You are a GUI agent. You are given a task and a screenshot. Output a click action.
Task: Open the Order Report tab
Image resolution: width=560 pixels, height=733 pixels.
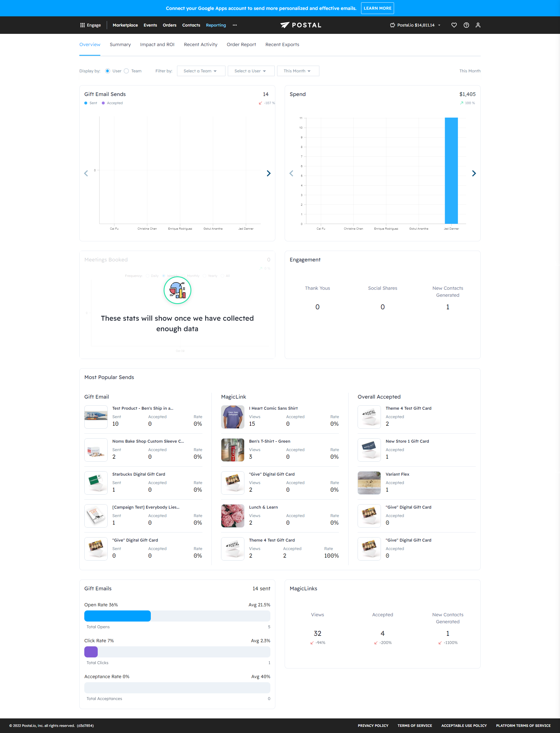pyautogui.click(x=241, y=45)
